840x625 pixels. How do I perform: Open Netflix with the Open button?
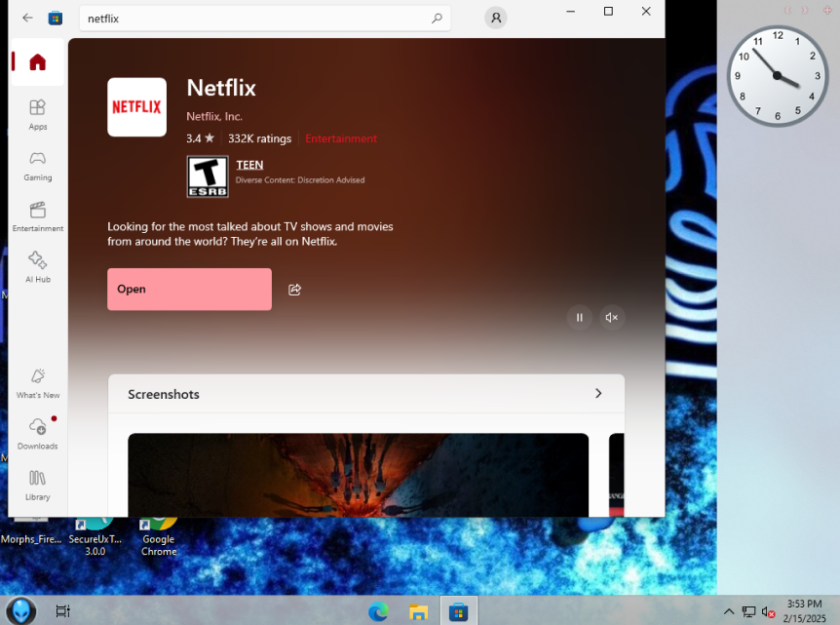189,290
